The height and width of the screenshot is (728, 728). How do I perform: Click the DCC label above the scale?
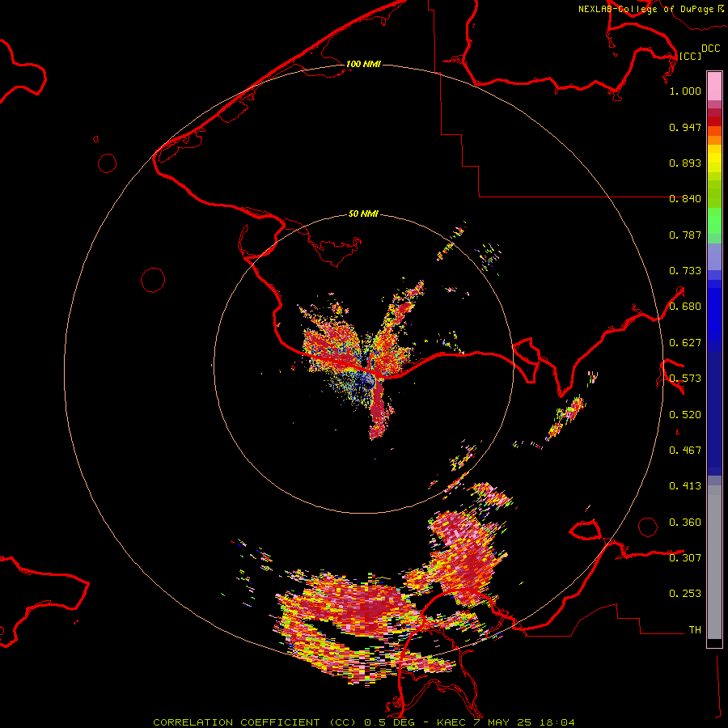pos(711,49)
